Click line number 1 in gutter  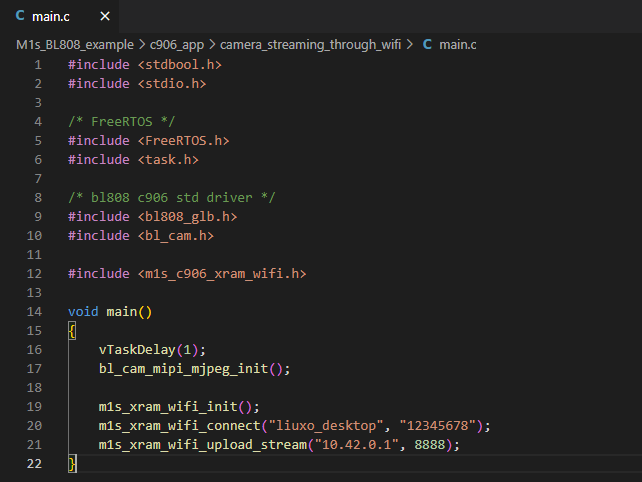point(38,65)
